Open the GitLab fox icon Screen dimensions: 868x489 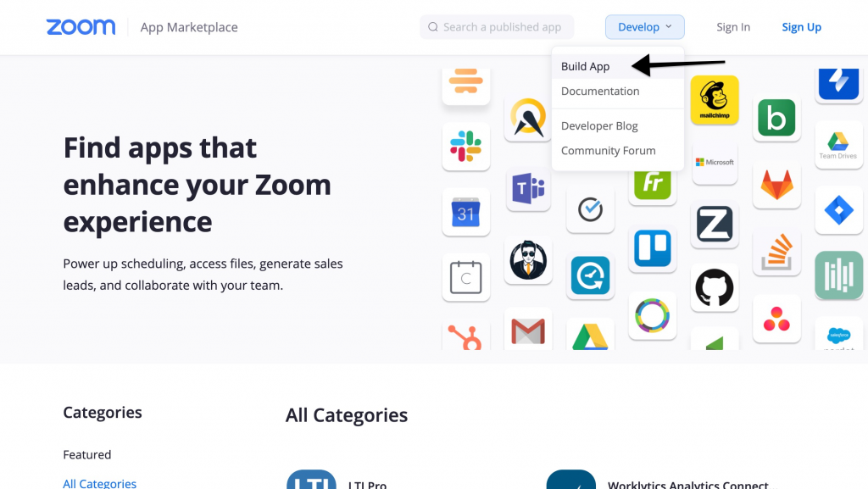tap(776, 184)
